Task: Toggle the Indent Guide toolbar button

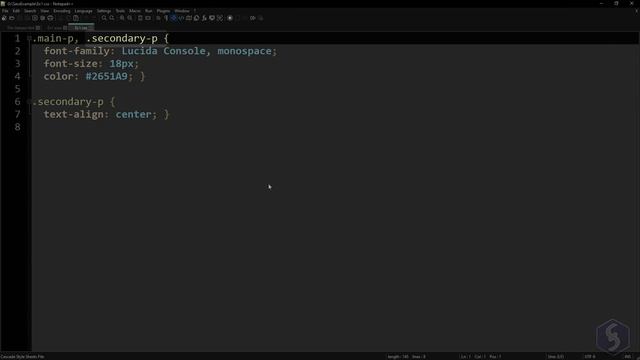Action: coord(173,18)
